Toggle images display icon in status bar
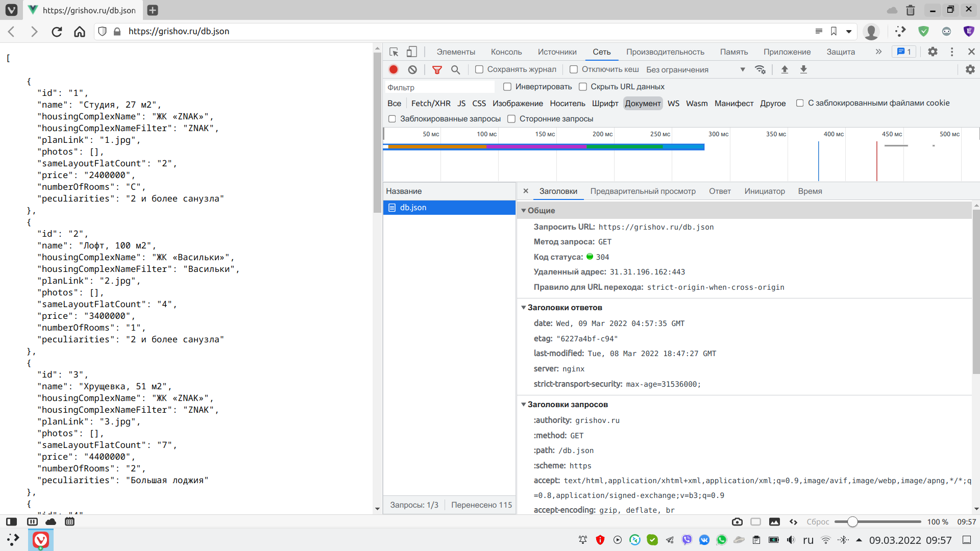 click(774, 521)
